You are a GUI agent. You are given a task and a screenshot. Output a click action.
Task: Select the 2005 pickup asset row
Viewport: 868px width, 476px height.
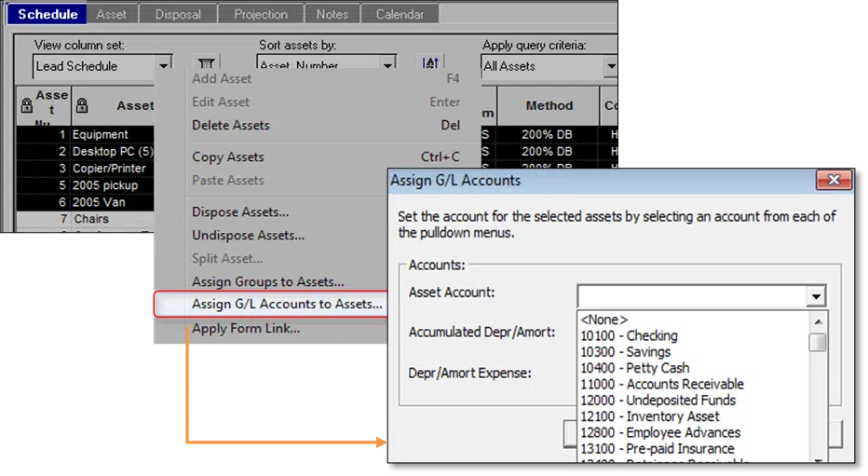click(x=86, y=184)
